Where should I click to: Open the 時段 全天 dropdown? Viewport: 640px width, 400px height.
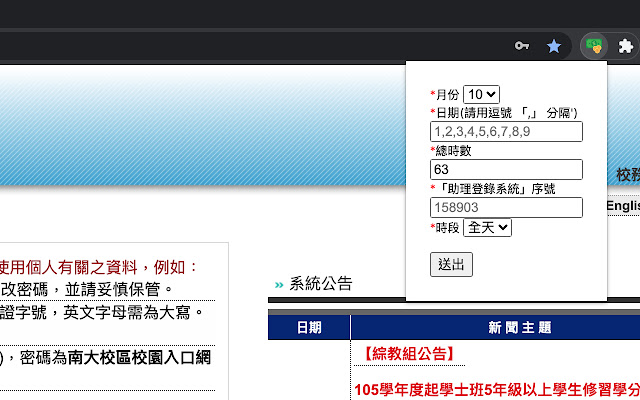[487, 228]
